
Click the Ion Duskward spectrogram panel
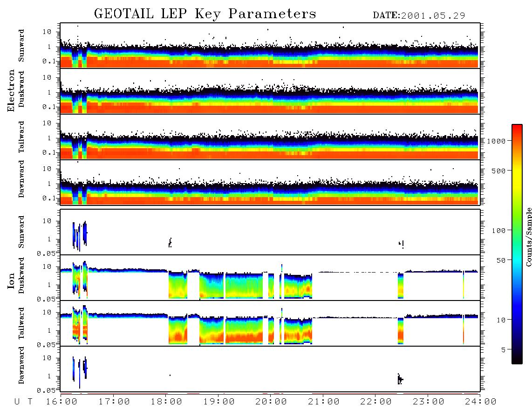pos(270,278)
